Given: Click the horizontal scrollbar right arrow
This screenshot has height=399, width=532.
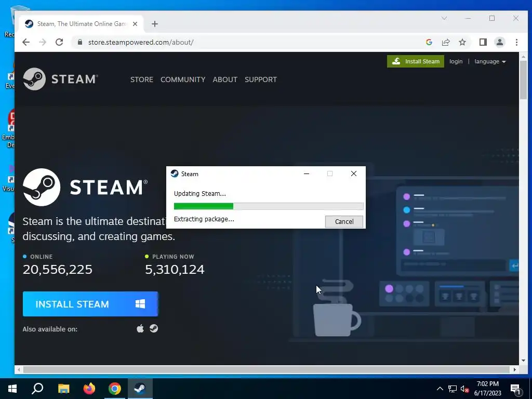Looking at the screenshot, I should [x=515, y=369].
